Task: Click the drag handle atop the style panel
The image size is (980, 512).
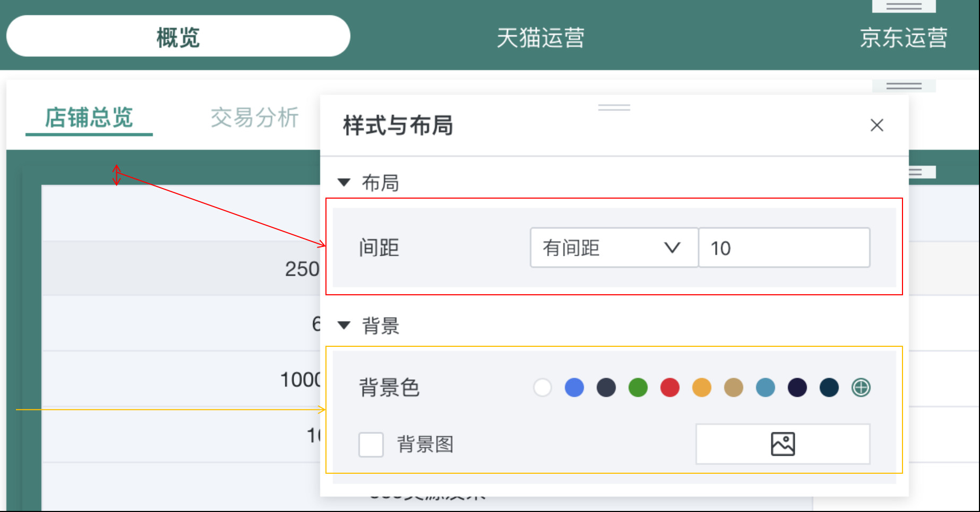Action: pyautogui.click(x=614, y=107)
